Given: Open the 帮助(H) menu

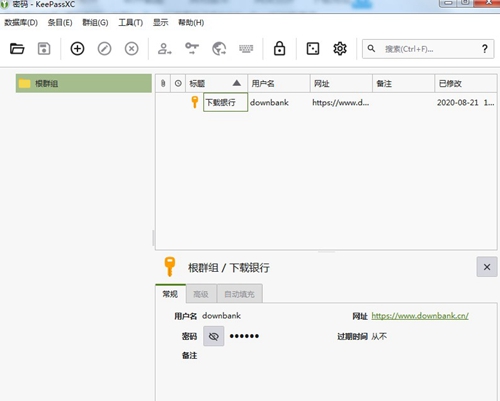Looking at the screenshot, I should coord(191,23).
